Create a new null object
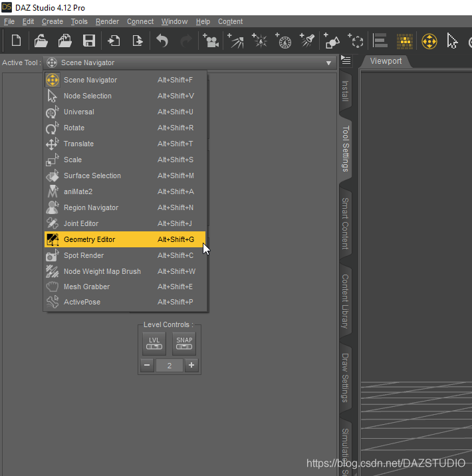472x476 pixels. click(x=356, y=41)
